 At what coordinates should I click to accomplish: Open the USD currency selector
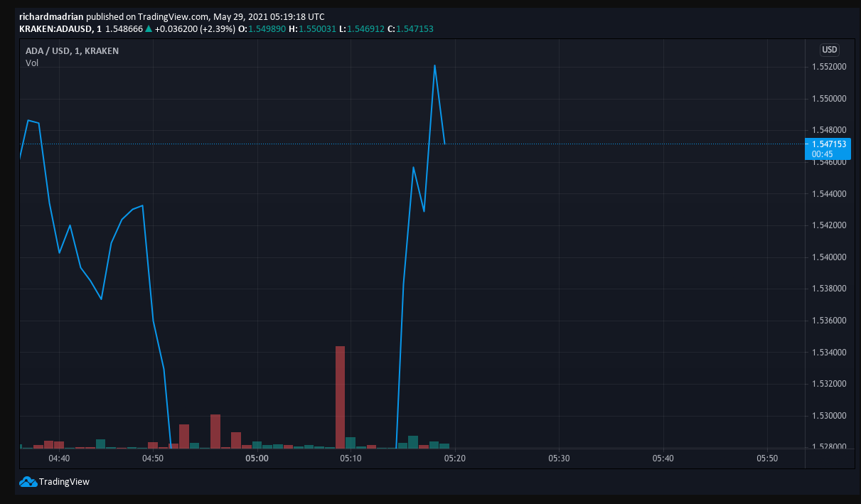coord(829,50)
